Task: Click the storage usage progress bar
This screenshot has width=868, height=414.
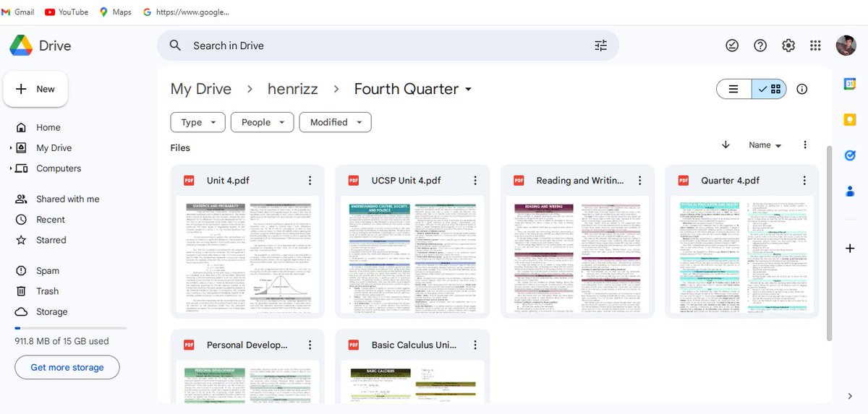Action: [x=71, y=328]
